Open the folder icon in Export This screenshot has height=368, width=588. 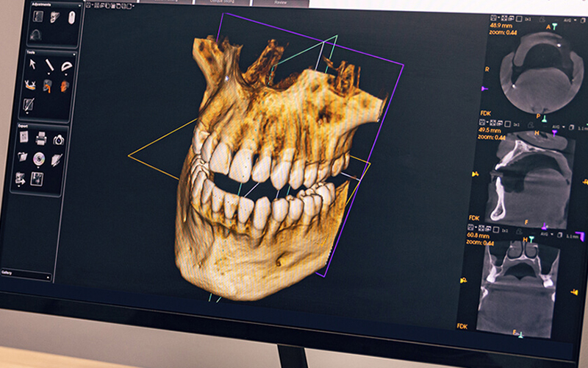[23, 157]
